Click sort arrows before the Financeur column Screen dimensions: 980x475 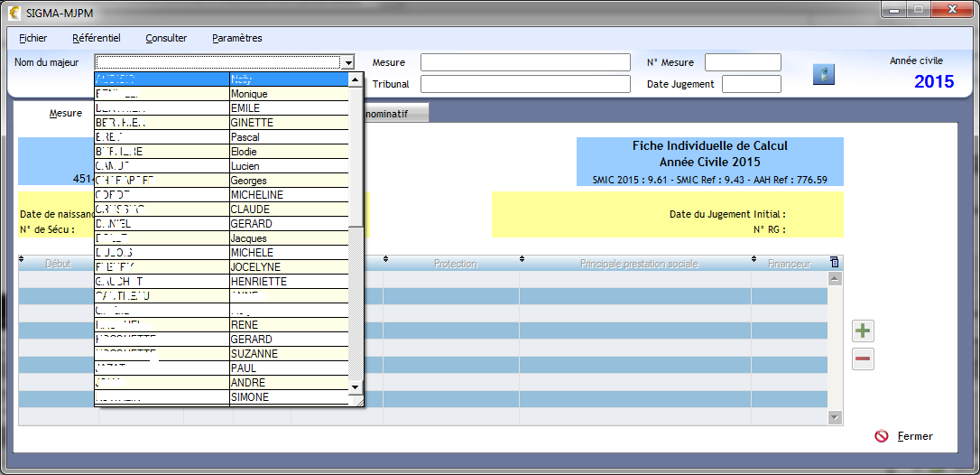[753, 262]
